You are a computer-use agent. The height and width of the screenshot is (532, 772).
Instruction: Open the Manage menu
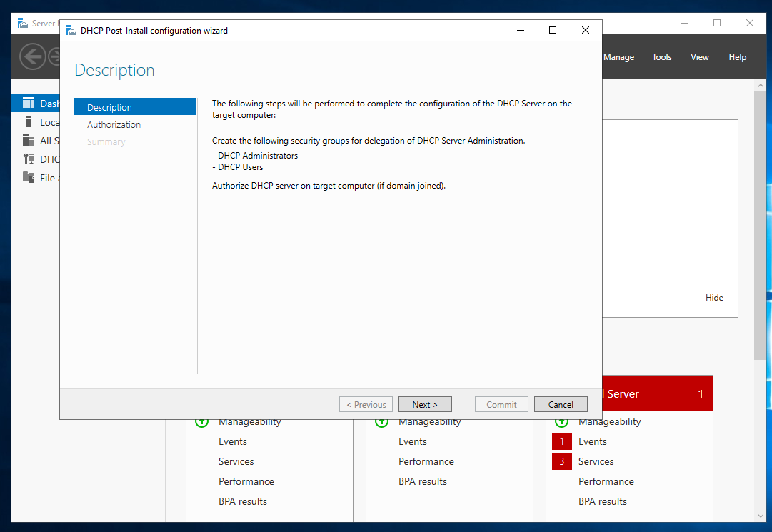pyautogui.click(x=618, y=57)
